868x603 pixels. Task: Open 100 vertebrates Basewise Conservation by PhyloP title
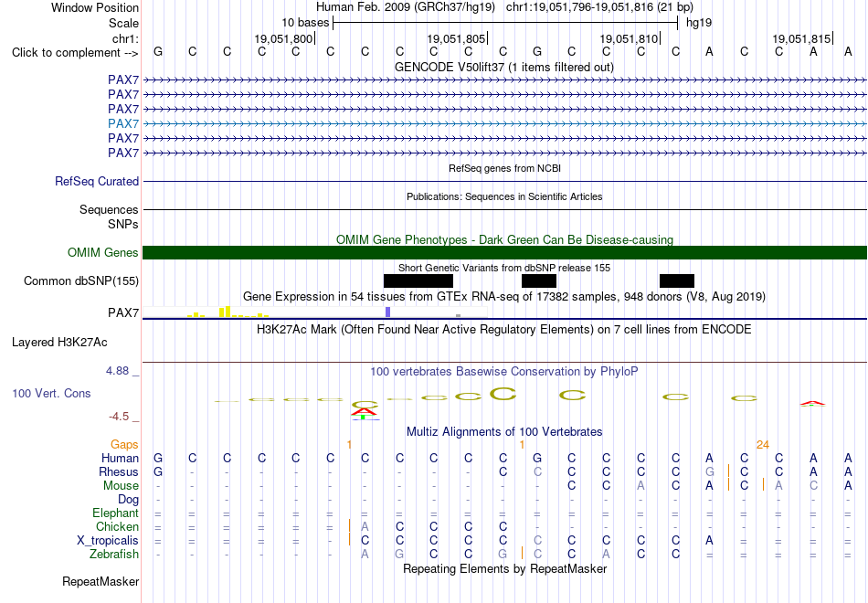pos(504,372)
